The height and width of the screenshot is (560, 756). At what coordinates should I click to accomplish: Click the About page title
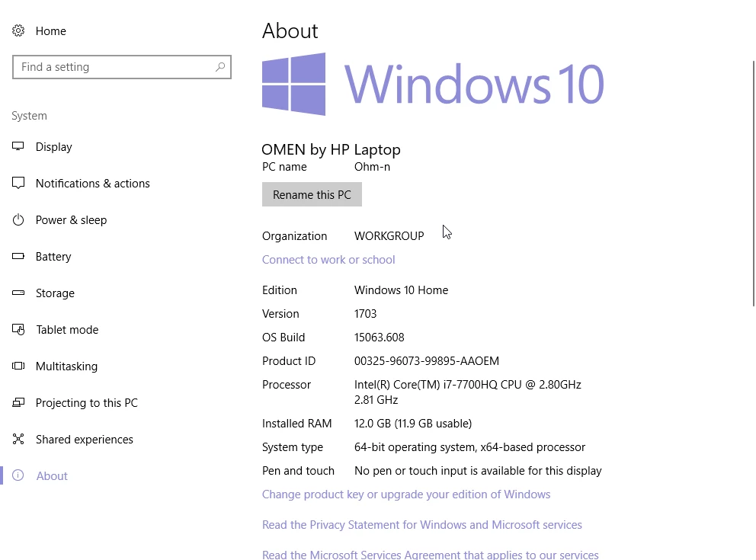pyautogui.click(x=290, y=30)
